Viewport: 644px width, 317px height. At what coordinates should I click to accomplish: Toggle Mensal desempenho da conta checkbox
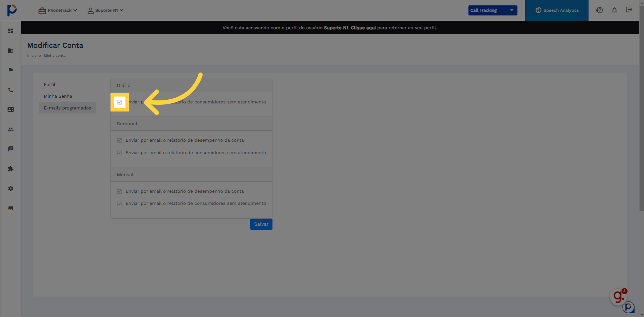click(x=119, y=191)
